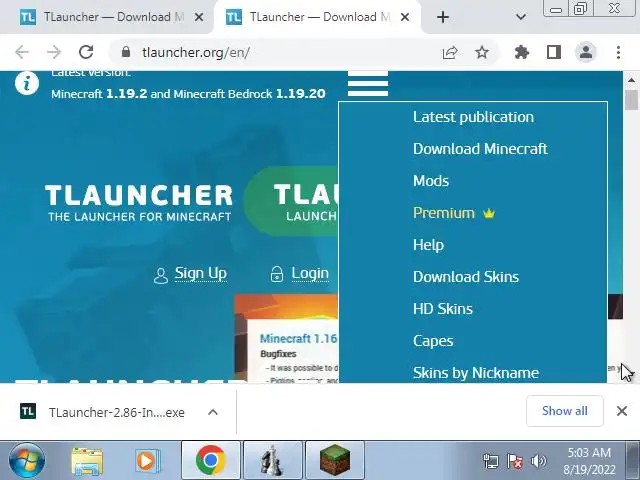The width and height of the screenshot is (640, 480).
Task: Click the padlock site info icon
Action: point(126,52)
